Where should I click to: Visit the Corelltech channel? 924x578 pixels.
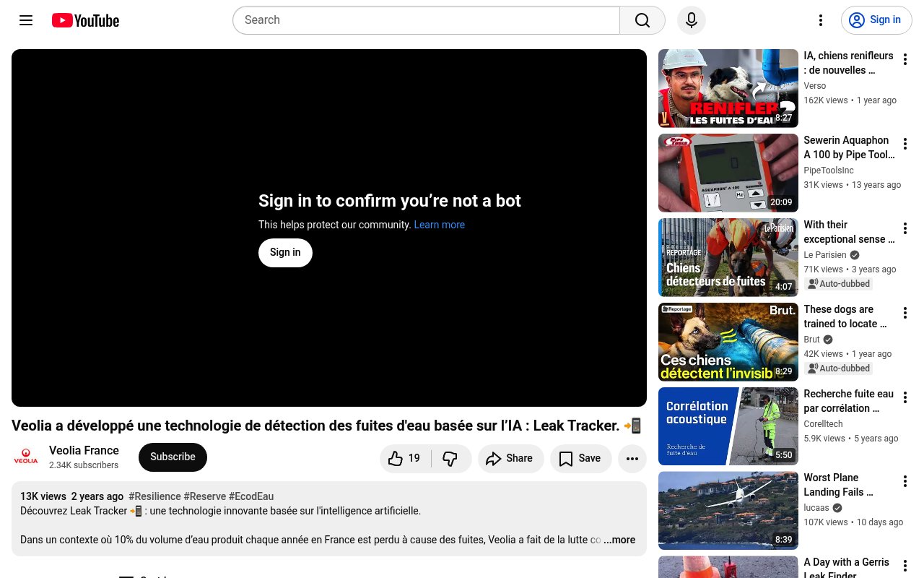coord(824,424)
